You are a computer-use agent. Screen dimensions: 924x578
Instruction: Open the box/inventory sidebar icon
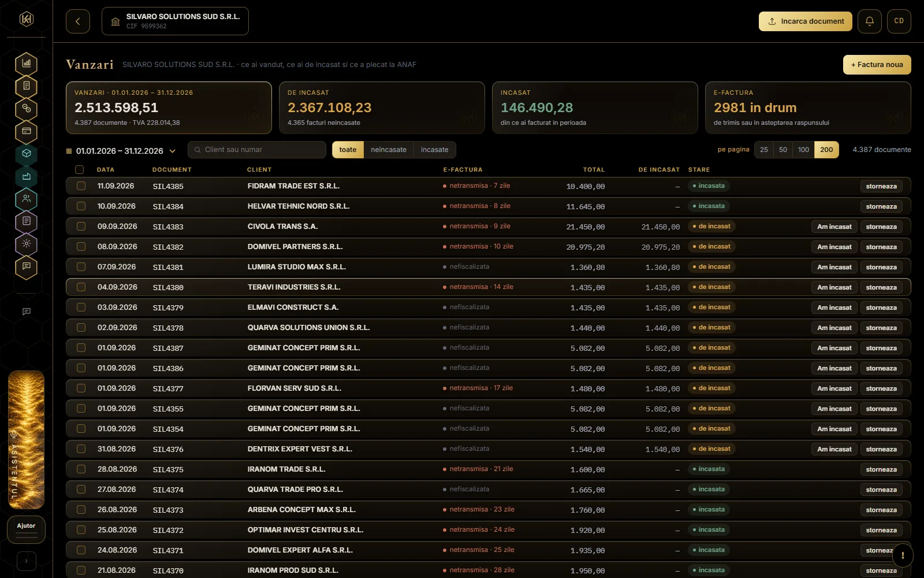(27, 154)
